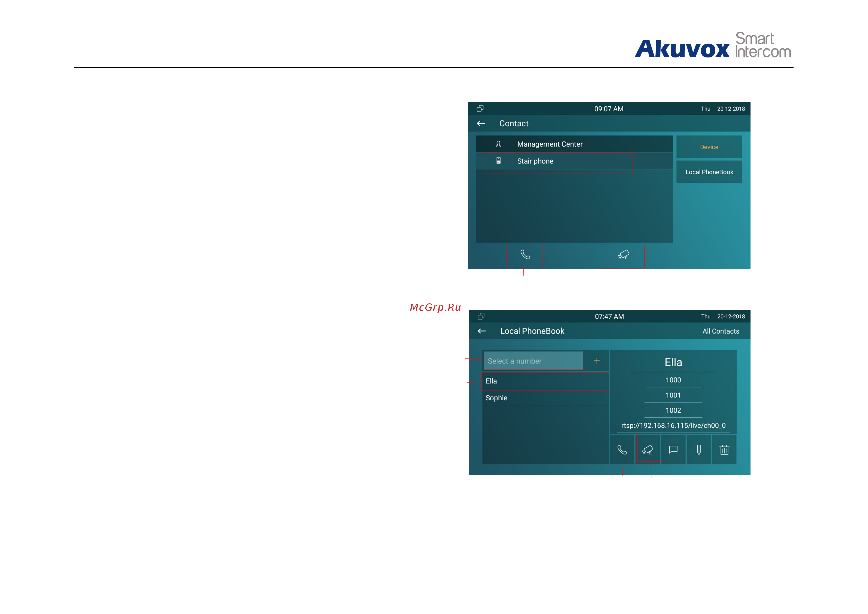Open the All Contacts filter
This screenshot has width=868, height=614.
point(721,331)
